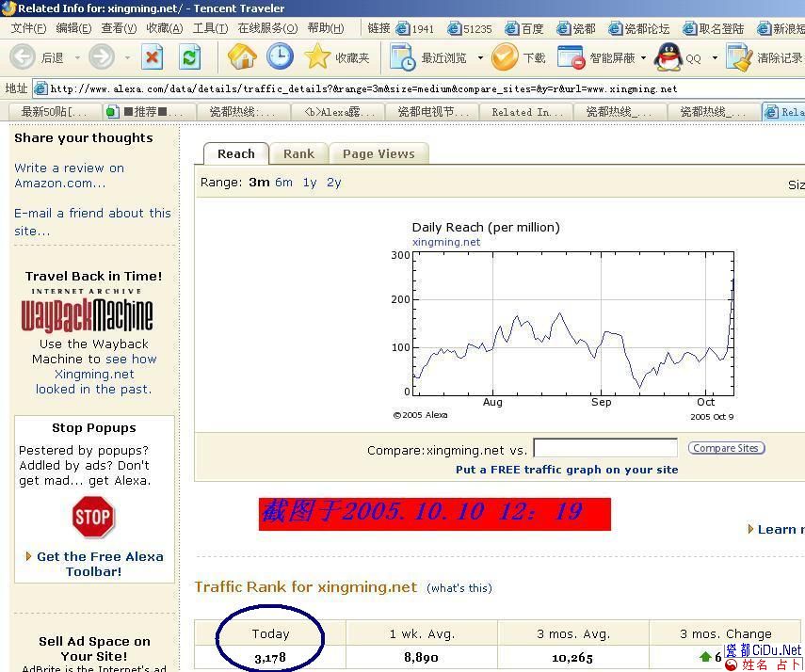Open the History clock icon
Image resolution: width=805 pixels, height=672 pixels.
tap(280, 57)
